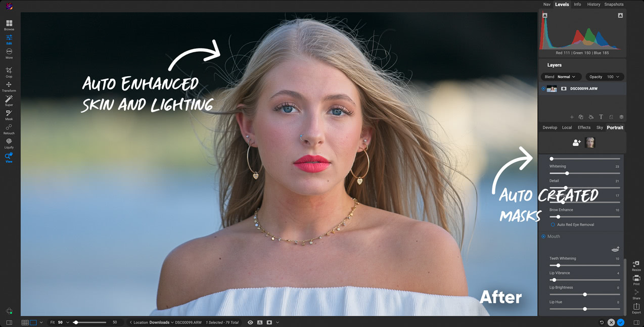Expand the view mode options chevron
Viewport: 644px width, 327px height.
click(x=41, y=322)
